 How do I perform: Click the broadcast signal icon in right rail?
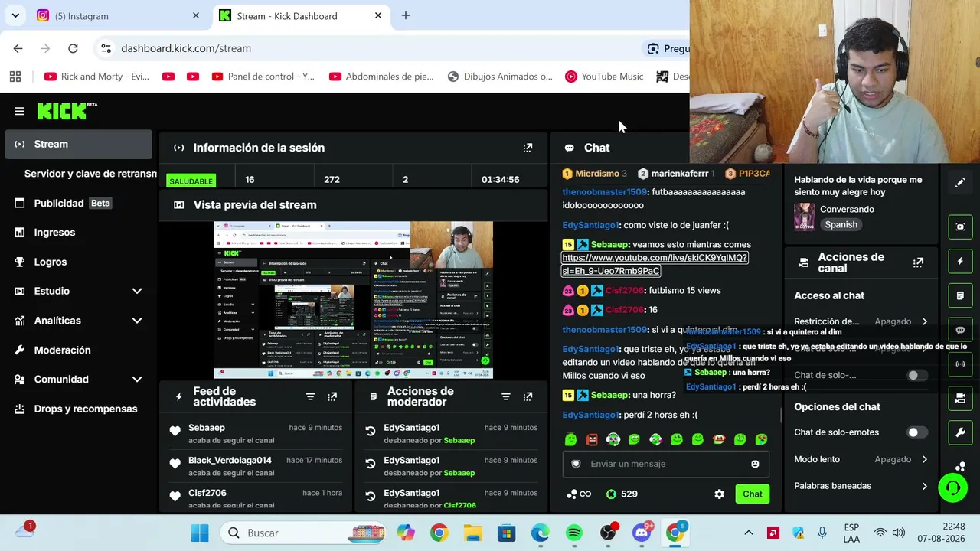pos(960,364)
